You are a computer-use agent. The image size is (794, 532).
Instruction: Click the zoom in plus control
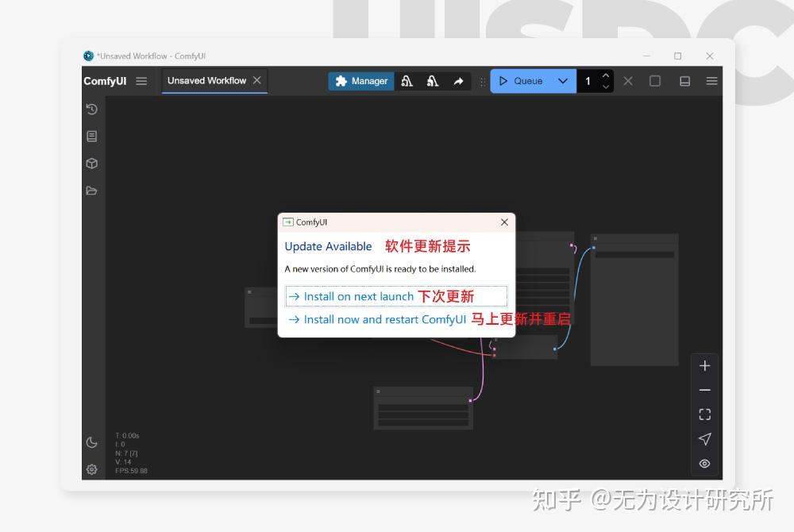[704, 365]
